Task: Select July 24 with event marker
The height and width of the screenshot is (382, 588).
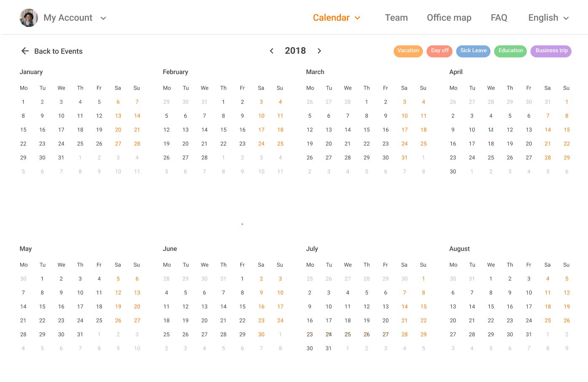Action: [x=329, y=334]
